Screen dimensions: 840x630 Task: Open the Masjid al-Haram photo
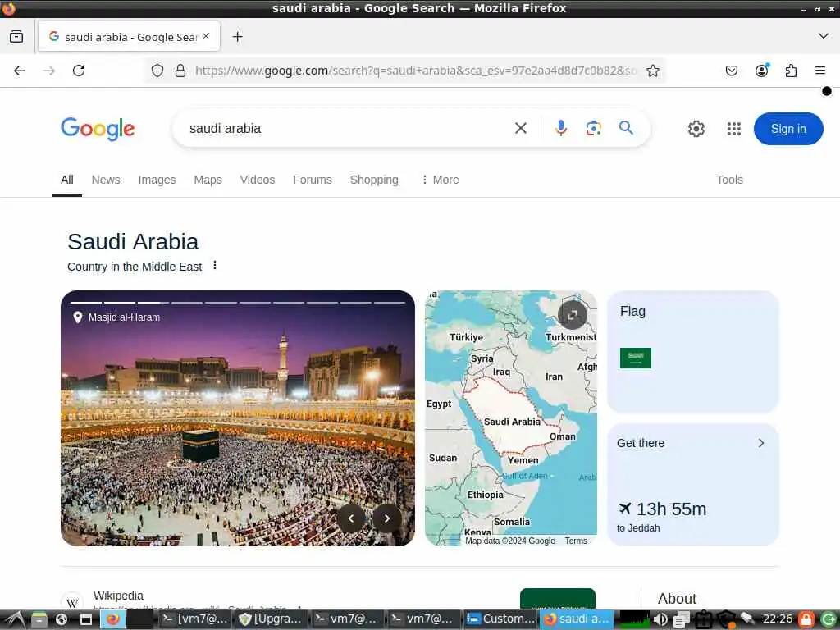238,418
